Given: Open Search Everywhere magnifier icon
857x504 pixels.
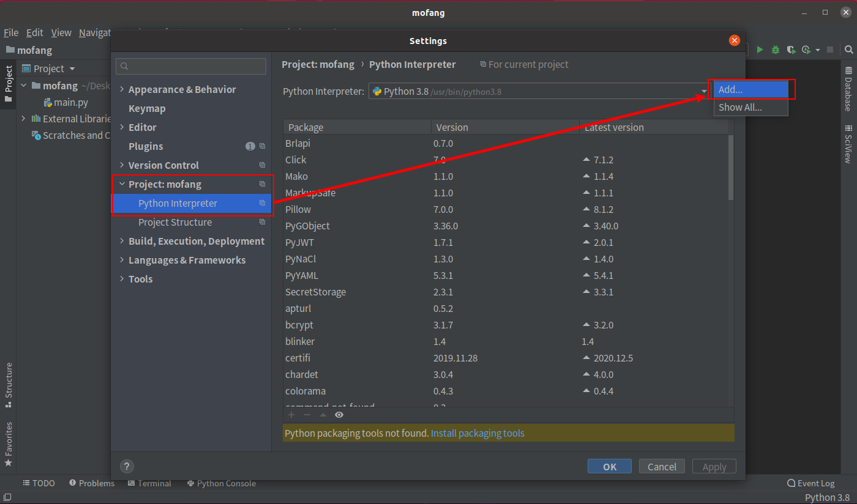Looking at the screenshot, I should pyautogui.click(x=849, y=50).
